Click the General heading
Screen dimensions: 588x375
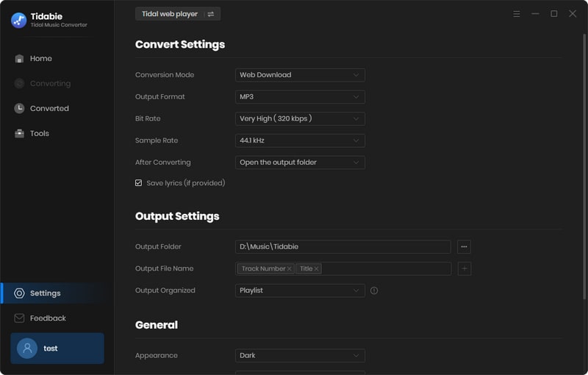point(157,325)
